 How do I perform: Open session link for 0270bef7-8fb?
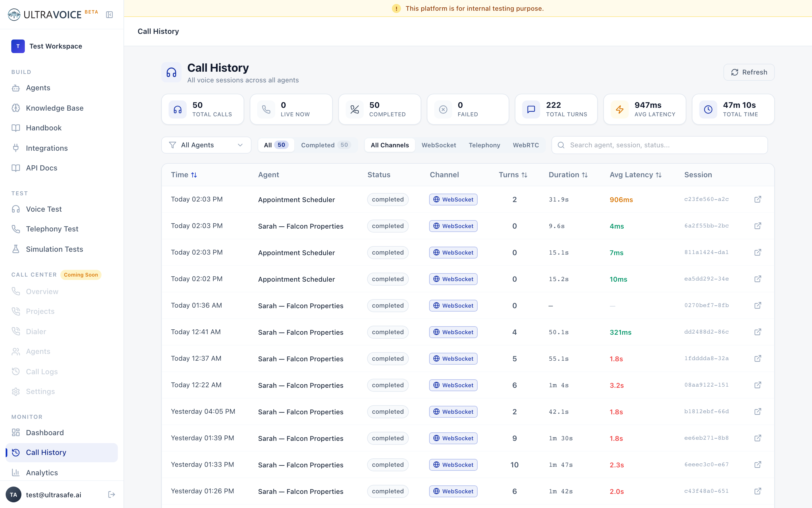pos(758,305)
